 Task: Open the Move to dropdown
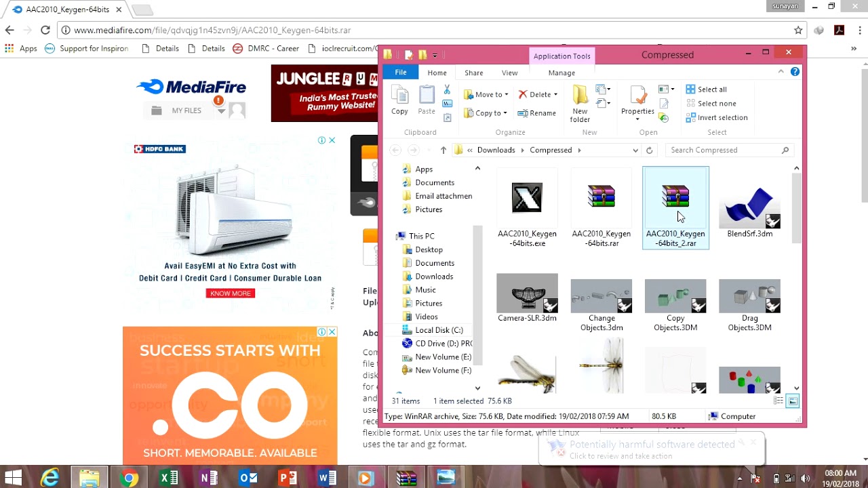pyautogui.click(x=486, y=94)
